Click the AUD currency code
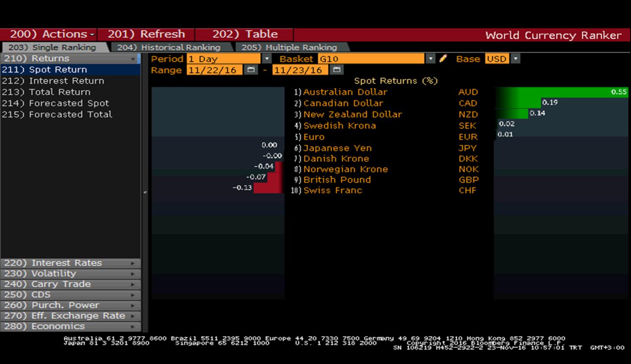631x364 pixels. [x=468, y=92]
